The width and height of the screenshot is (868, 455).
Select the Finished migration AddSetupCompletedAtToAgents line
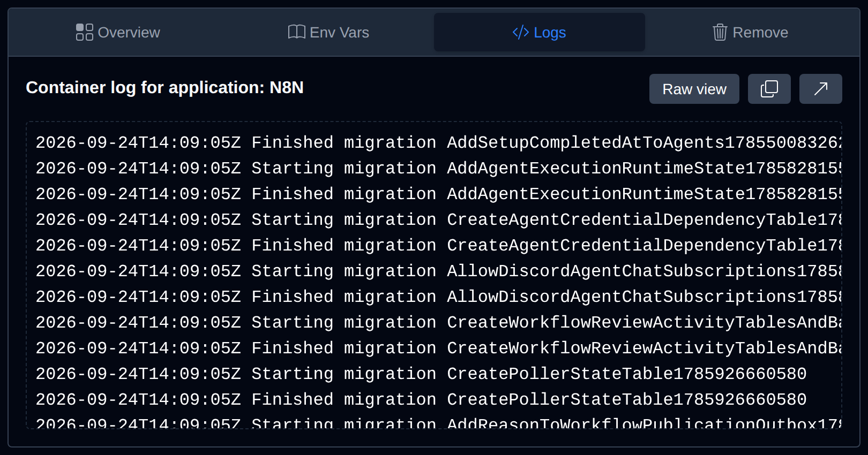coord(438,142)
